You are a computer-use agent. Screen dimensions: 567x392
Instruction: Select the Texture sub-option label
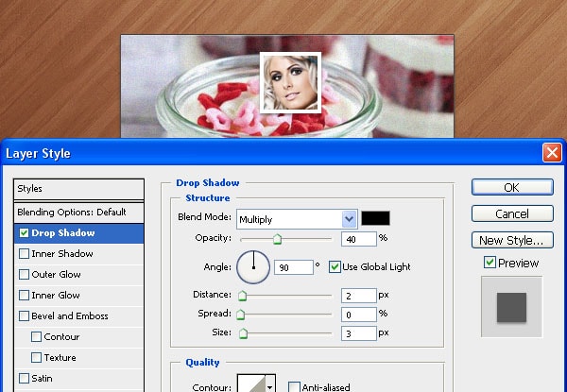point(60,358)
